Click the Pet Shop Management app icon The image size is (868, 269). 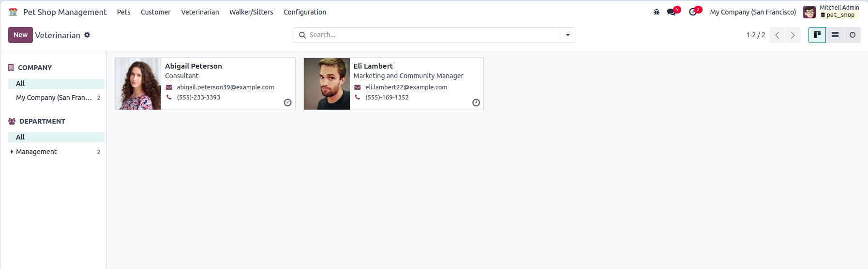pyautogui.click(x=13, y=12)
